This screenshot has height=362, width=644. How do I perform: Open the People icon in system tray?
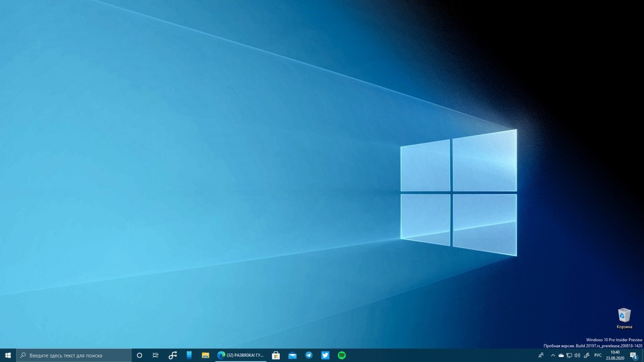tap(541, 355)
